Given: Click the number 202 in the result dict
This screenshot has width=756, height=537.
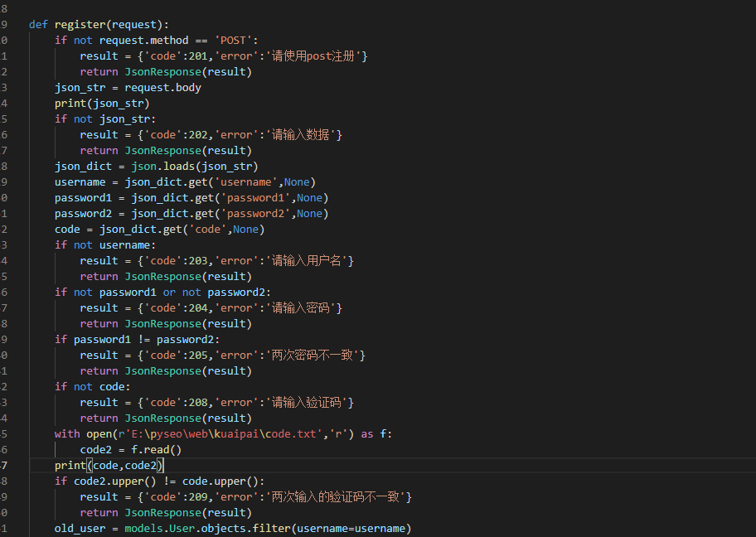Looking at the screenshot, I should [x=198, y=135].
